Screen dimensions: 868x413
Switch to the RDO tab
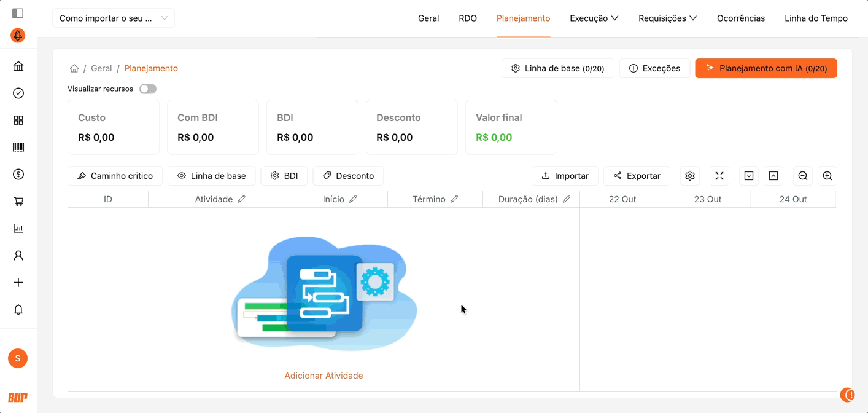468,18
